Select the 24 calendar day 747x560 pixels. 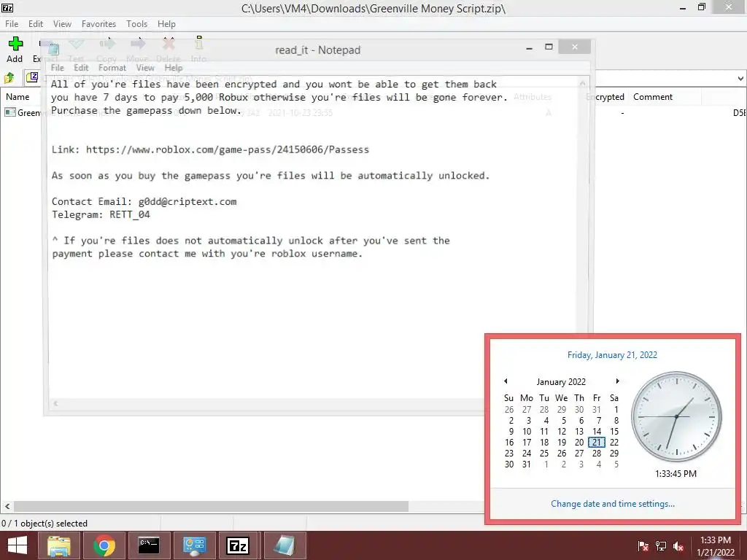(527, 454)
